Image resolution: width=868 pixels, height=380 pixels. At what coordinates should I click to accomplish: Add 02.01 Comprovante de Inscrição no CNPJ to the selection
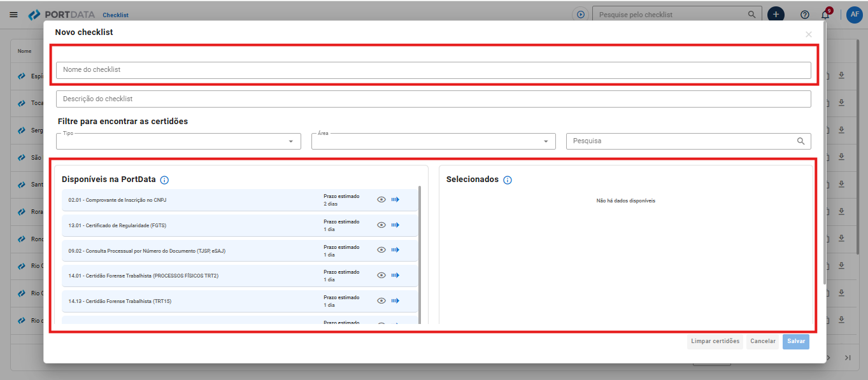[x=395, y=200]
